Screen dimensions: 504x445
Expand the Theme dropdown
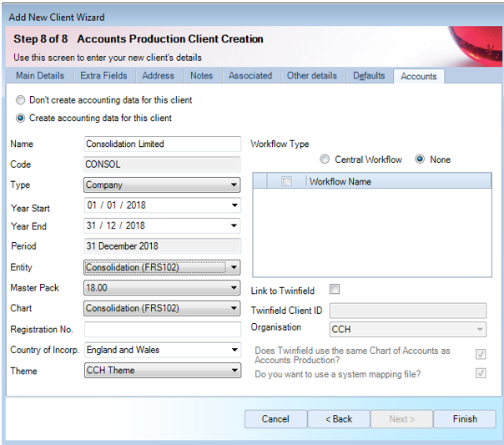(x=163, y=371)
